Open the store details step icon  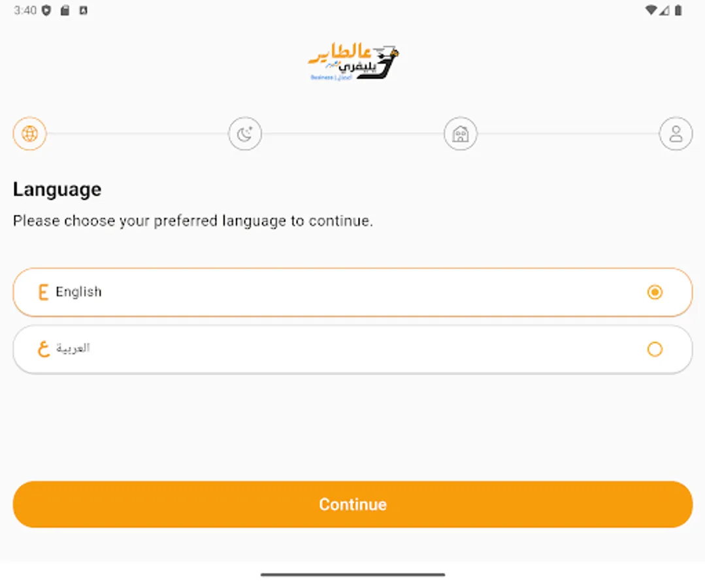(460, 133)
